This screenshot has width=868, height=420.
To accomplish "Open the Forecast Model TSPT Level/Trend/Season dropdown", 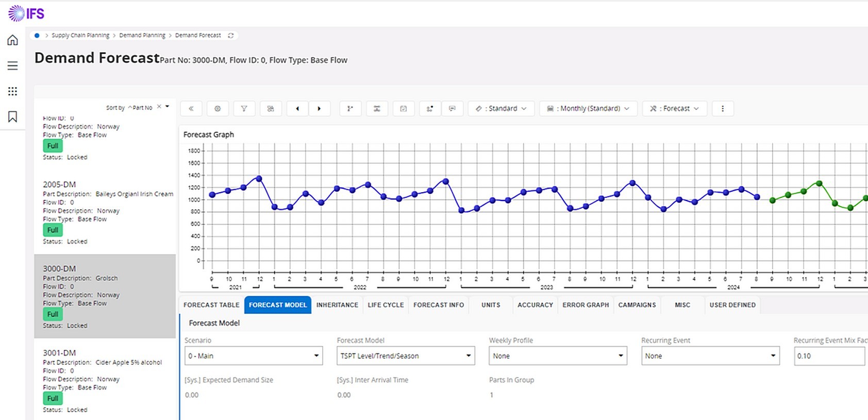I will pos(405,356).
